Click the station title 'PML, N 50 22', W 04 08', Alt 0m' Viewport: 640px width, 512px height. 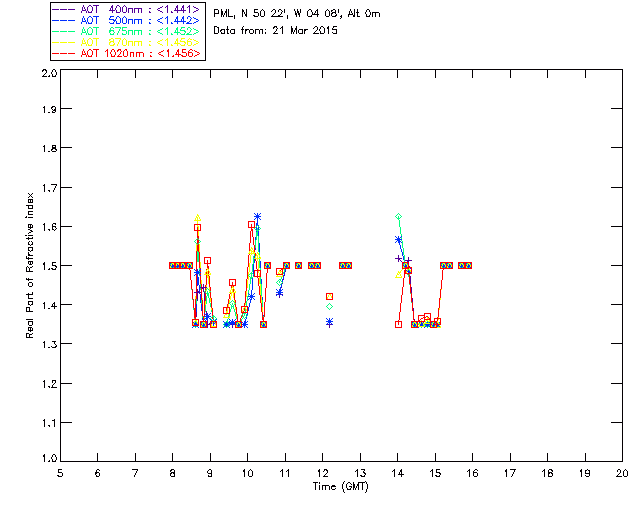(297, 14)
